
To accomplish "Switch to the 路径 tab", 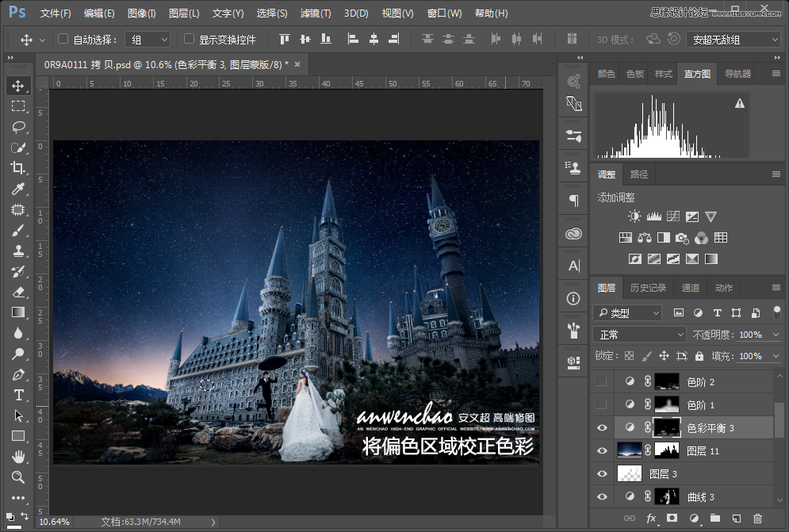I will 639,174.
